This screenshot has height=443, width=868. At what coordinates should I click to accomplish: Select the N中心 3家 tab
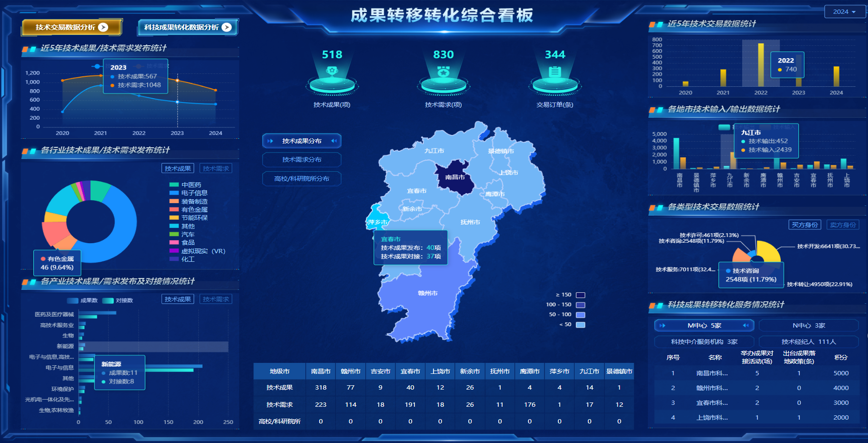coord(808,325)
